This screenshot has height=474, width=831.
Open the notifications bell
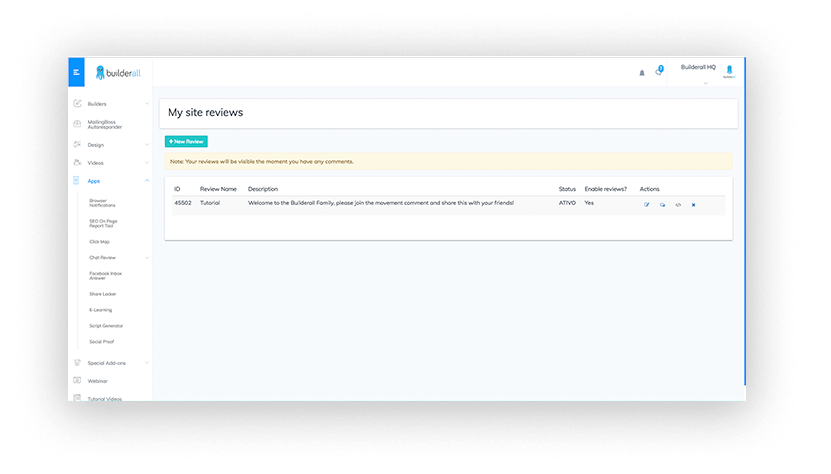642,73
